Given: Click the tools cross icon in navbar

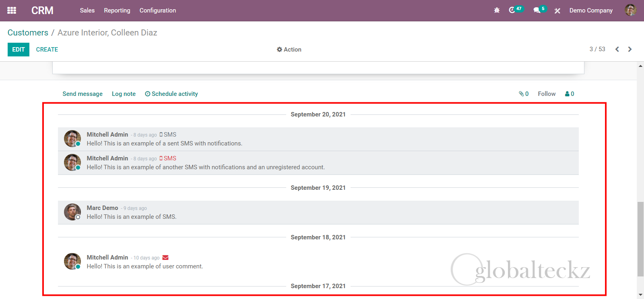Looking at the screenshot, I should click(x=557, y=11).
